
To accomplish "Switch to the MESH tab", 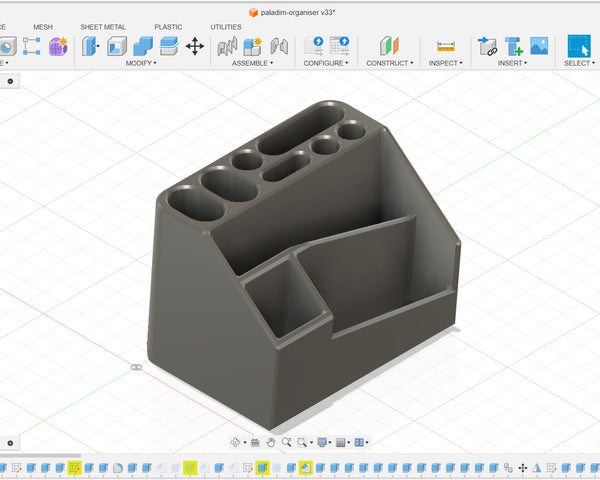I will tap(43, 27).
